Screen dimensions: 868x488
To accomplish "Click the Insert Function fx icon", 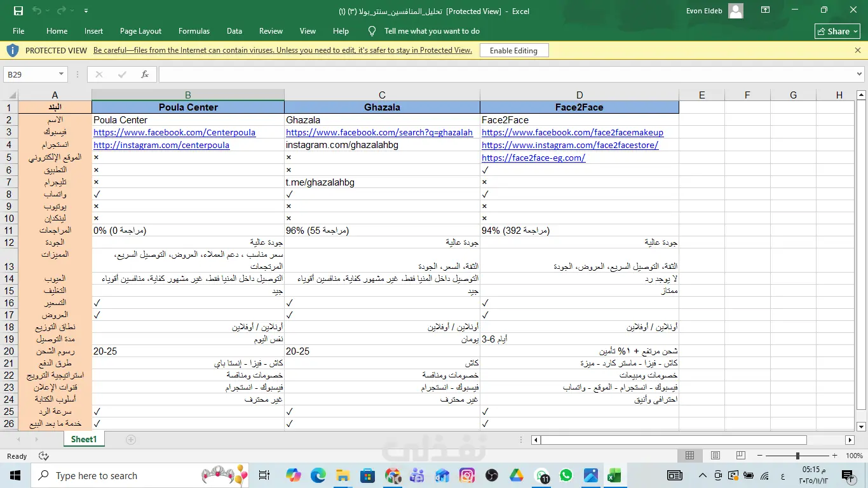I will click(145, 74).
